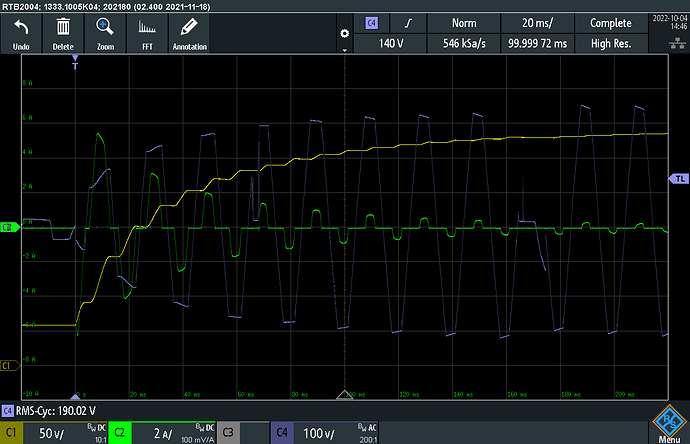Select the Annotation pencil tool
690x444 pixels.
190,33
